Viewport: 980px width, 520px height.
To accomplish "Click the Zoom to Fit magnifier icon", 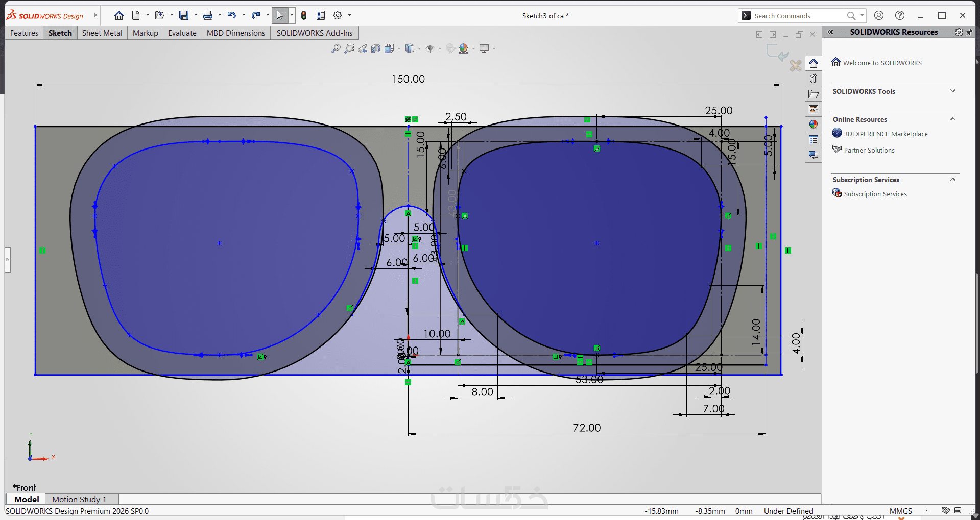I will (336, 48).
